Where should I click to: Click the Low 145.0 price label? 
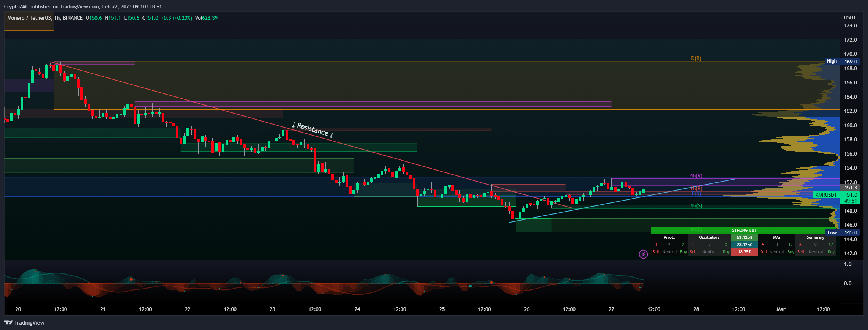click(842, 232)
